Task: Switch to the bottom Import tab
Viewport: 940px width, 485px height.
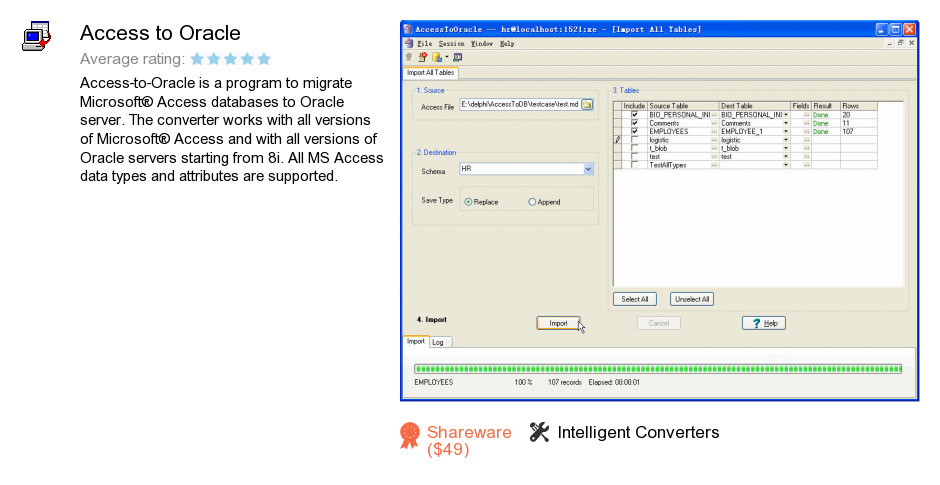Action: click(415, 341)
